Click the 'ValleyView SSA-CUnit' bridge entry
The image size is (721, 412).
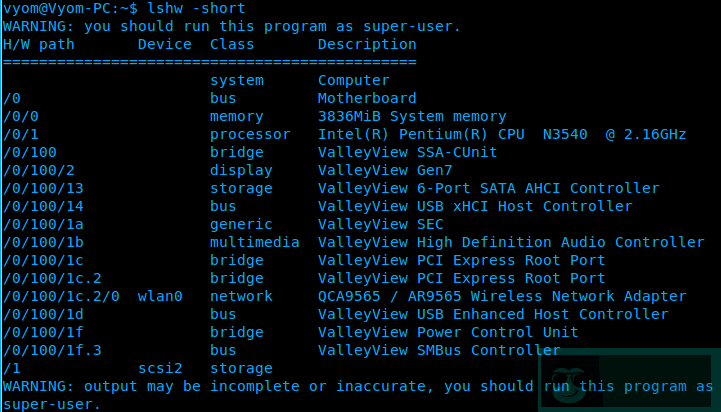tap(407, 152)
